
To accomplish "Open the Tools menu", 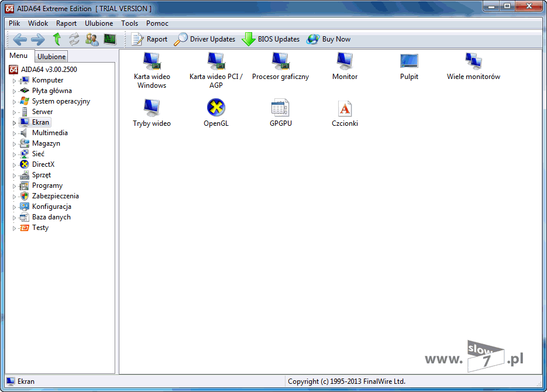I will click(x=129, y=23).
